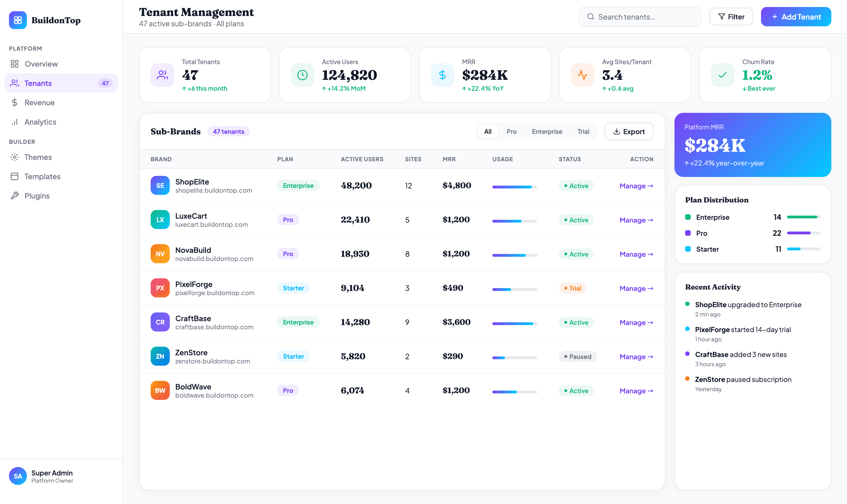The image size is (847, 504).
Task: Open the Revenue page in sidebar
Action: [x=39, y=102]
